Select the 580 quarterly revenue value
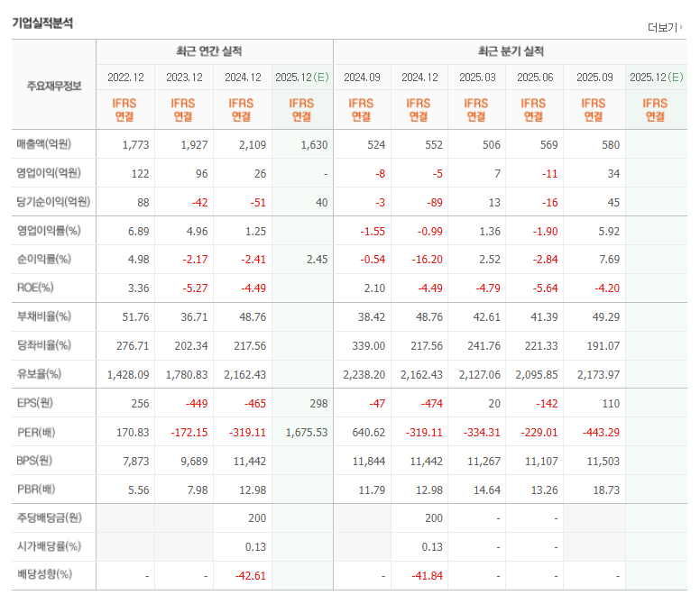The image size is (700, 595). point(611,145)
